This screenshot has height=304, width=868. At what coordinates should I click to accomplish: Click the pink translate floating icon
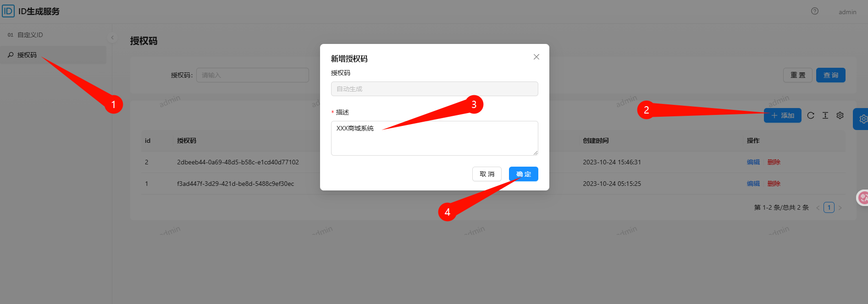[x=862, y=198]
